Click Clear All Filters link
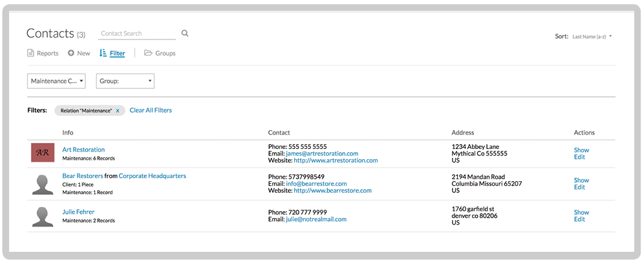Image resolution: width=644 pixels, height=268 pixels. pos(151,111)
